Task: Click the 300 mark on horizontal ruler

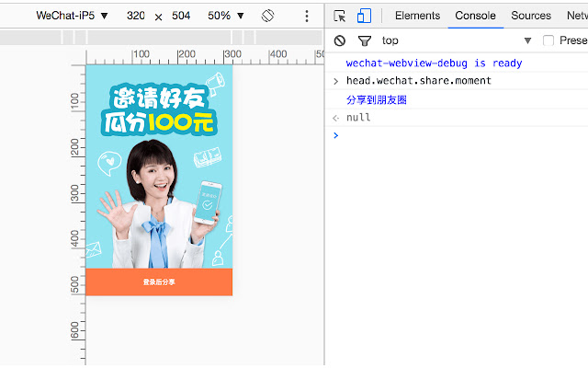Action: pyautogui.click(x=232, y=54)
